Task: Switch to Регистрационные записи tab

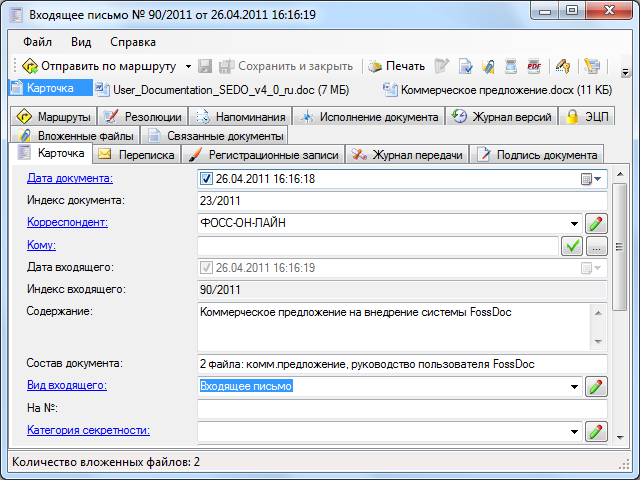Action: [x=263, y=155]
